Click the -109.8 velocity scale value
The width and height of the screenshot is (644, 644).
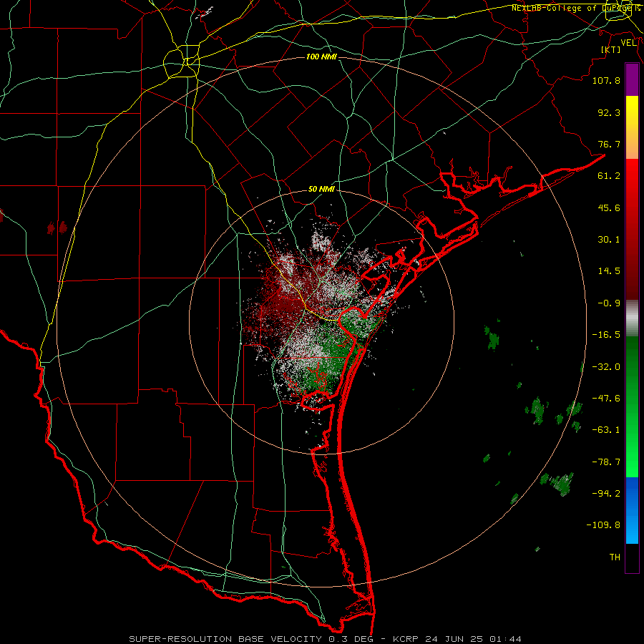[603, 525]
